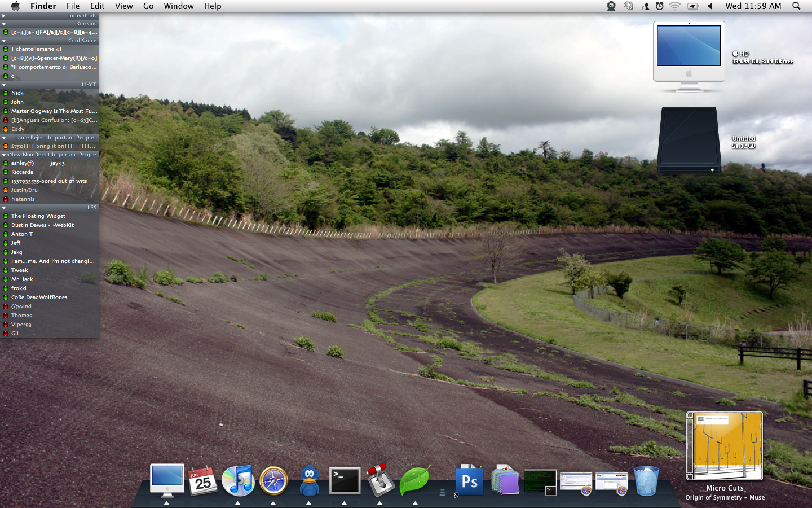Select the Untitled drive on desktop

click(689, 140)
